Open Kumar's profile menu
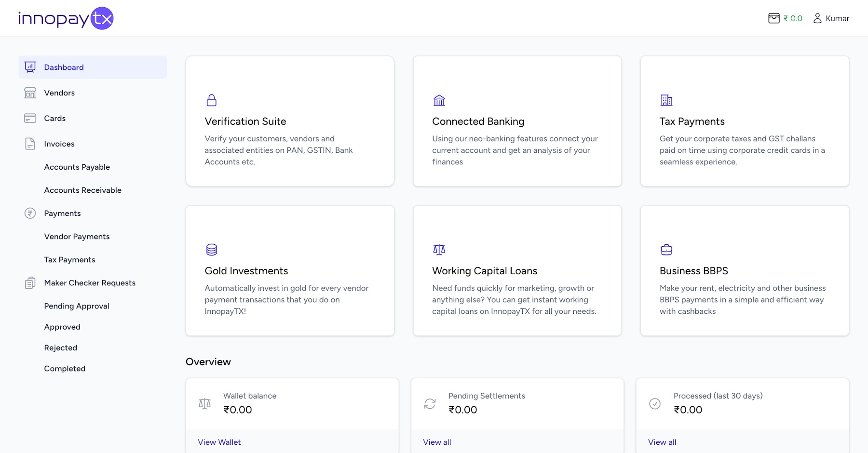 (x=831, y=18)
